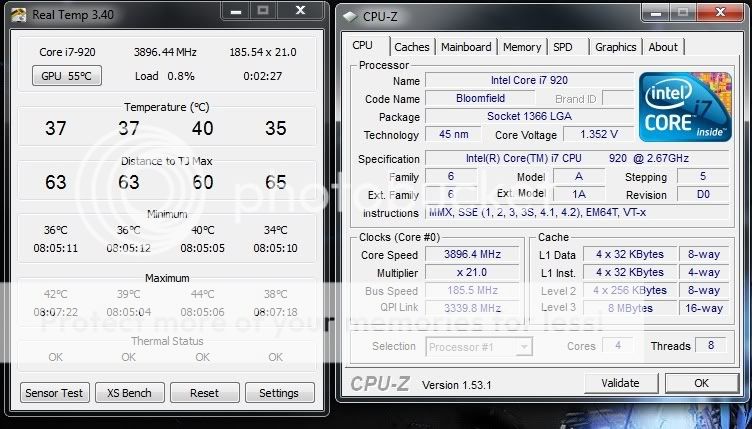Click the '3896.44 MHz' text in Real Temp

tap(165, 52)
